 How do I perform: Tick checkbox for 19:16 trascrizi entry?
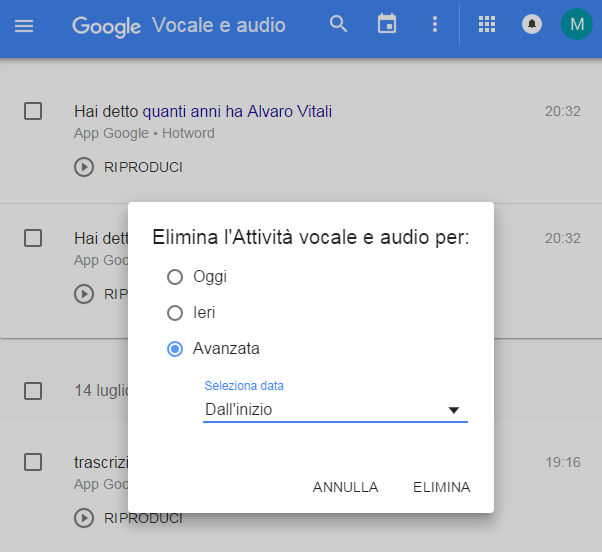tap(33, 462)
